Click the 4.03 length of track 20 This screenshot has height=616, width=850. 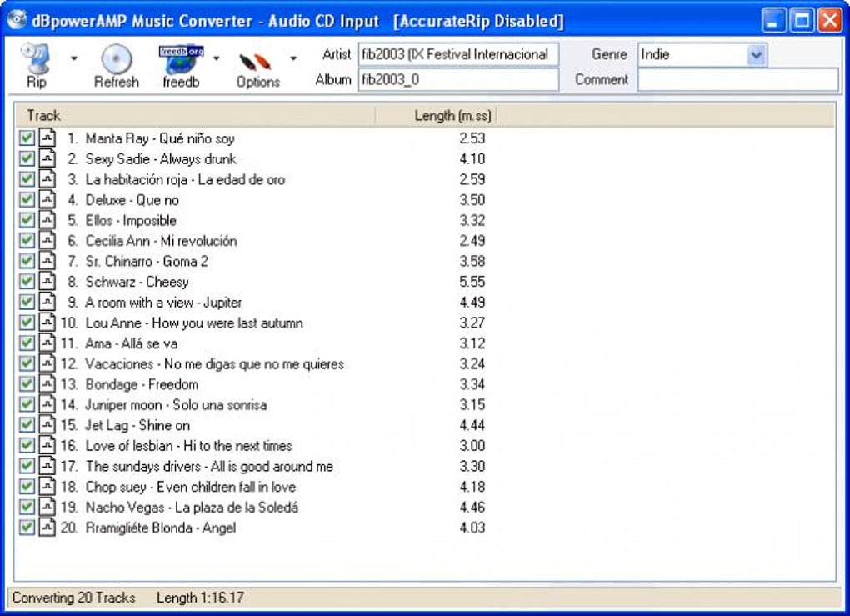(x=472, y=528)
